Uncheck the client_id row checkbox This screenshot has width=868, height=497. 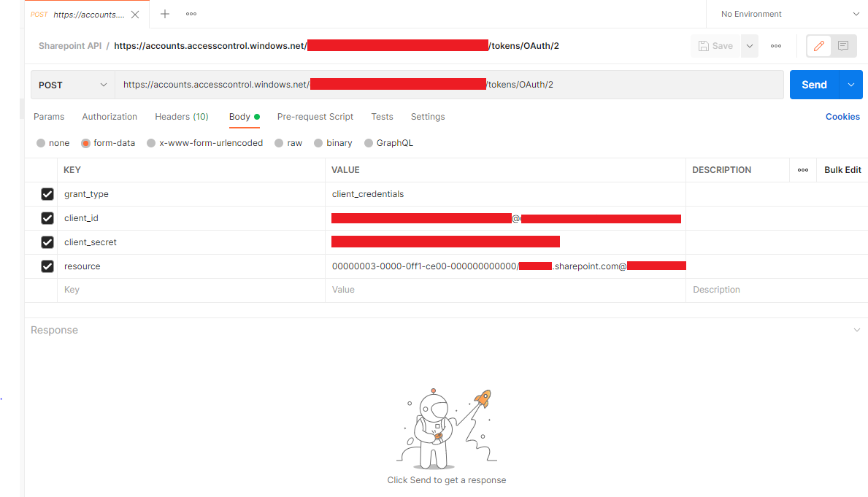[x=47, y=218]
